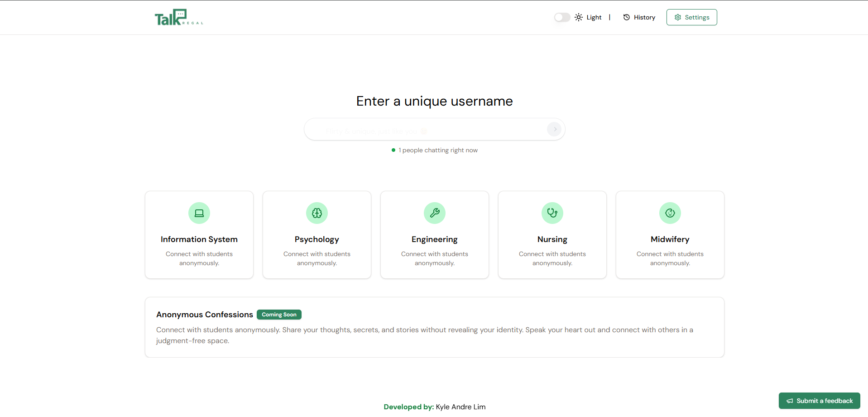Click the baby face icon for Midwifery

670,213
